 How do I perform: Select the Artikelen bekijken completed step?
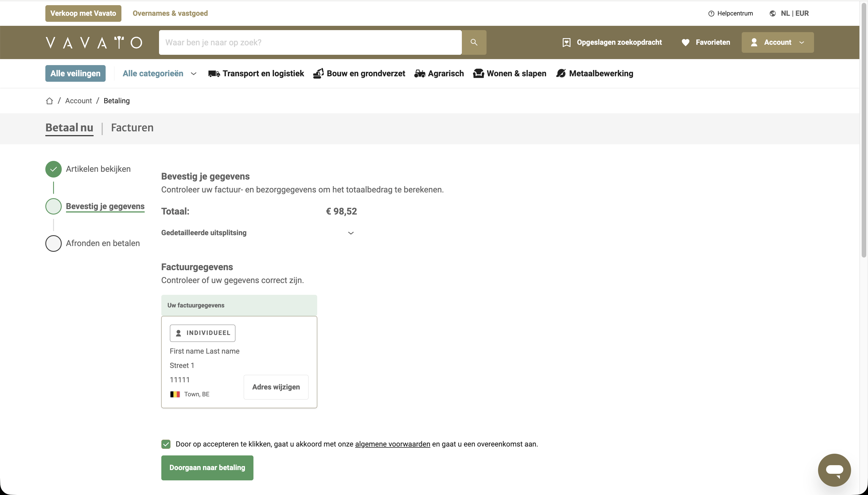pyautogui.click(x=53, y=169)
